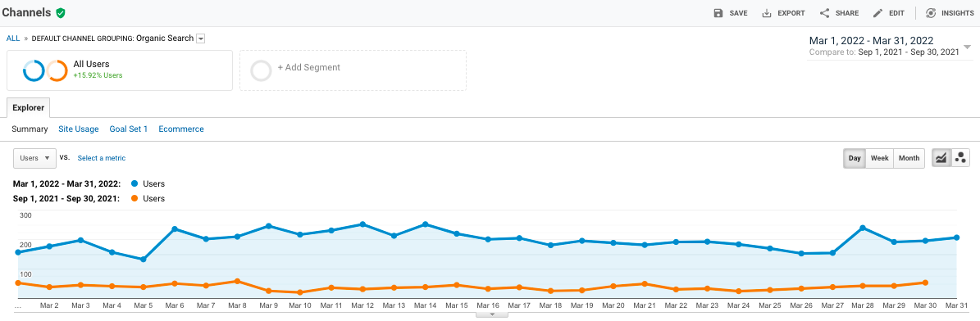Collapse the chart using bottom arrow handle

click(x=493, y=314)
